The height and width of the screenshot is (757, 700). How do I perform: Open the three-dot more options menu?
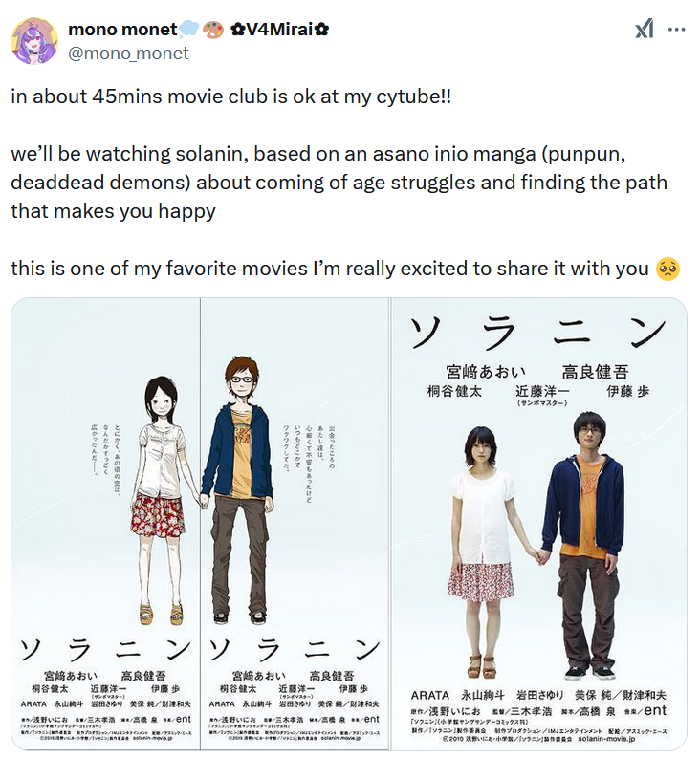coord(676,30)
